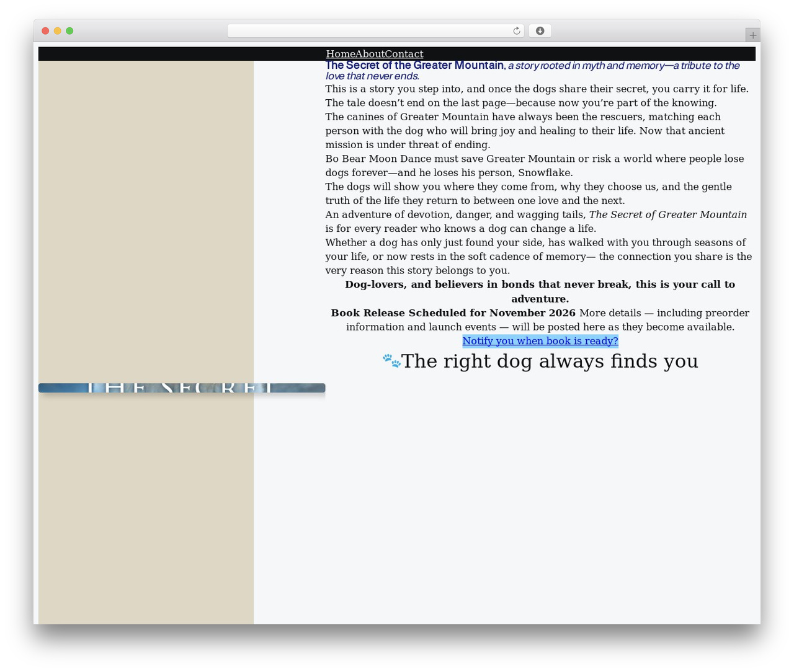Viewport: 794px width, 672px height.
Task: Click 'The Secret of the Greater Mountain' title
Action: tap(414, 65)
